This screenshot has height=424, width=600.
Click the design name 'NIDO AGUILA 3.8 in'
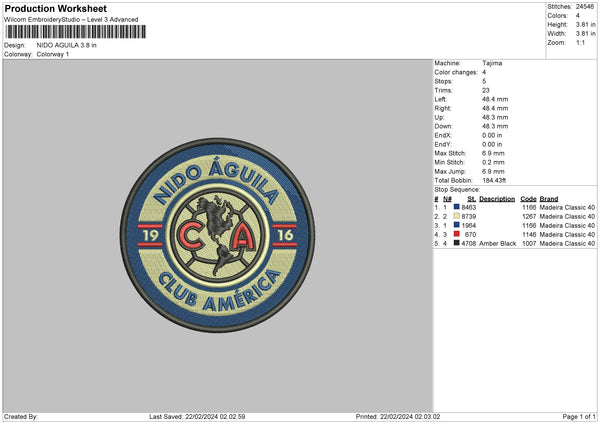tap(67, 45)
